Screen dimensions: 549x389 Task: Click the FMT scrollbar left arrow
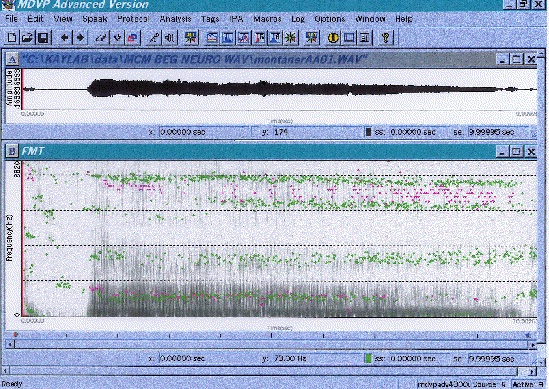coord(10,345)
